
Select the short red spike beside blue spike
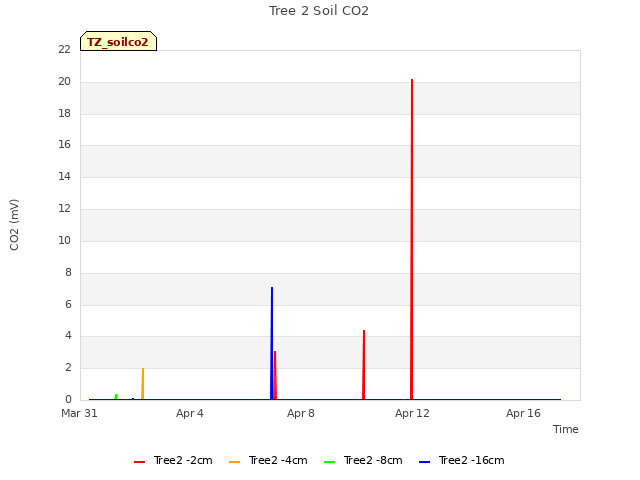tap(276, 375)
